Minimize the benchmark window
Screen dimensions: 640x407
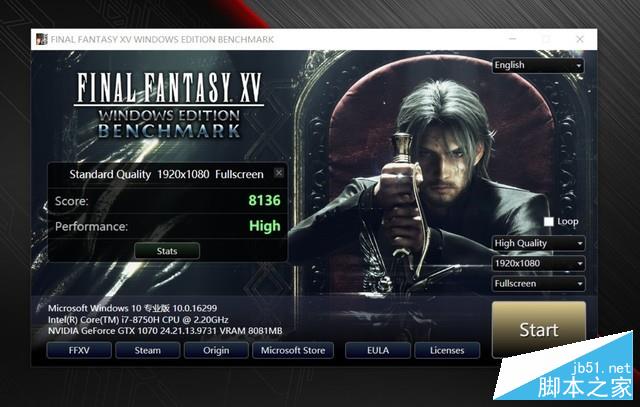click(x=513, y=39)
